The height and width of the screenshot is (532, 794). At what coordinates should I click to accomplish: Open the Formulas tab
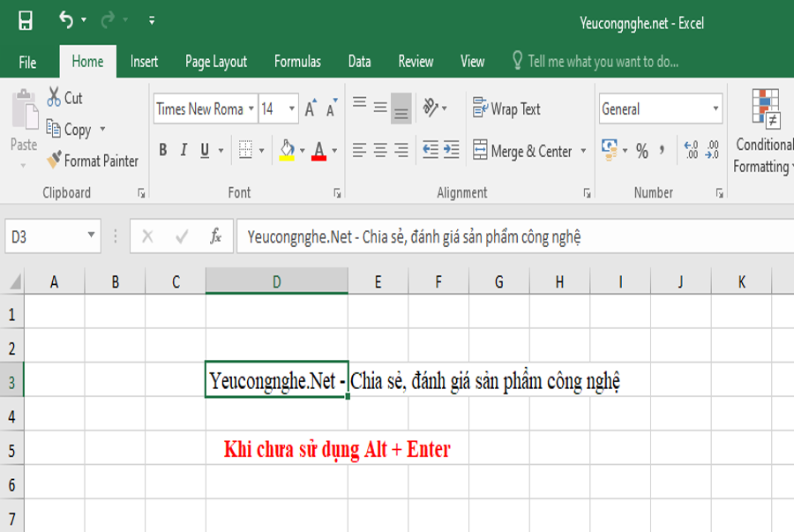click(x=297, y=62)
